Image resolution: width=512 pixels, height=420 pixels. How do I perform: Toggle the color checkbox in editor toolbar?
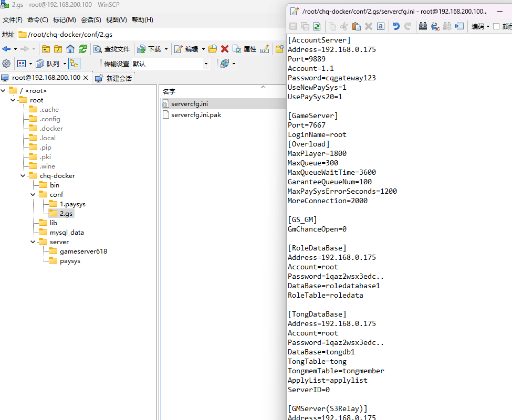pos(496,26)
